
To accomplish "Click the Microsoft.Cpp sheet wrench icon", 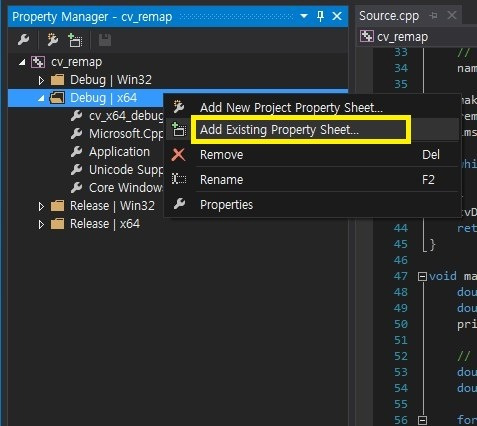I will pyautogui.click(x=77, y=134).
